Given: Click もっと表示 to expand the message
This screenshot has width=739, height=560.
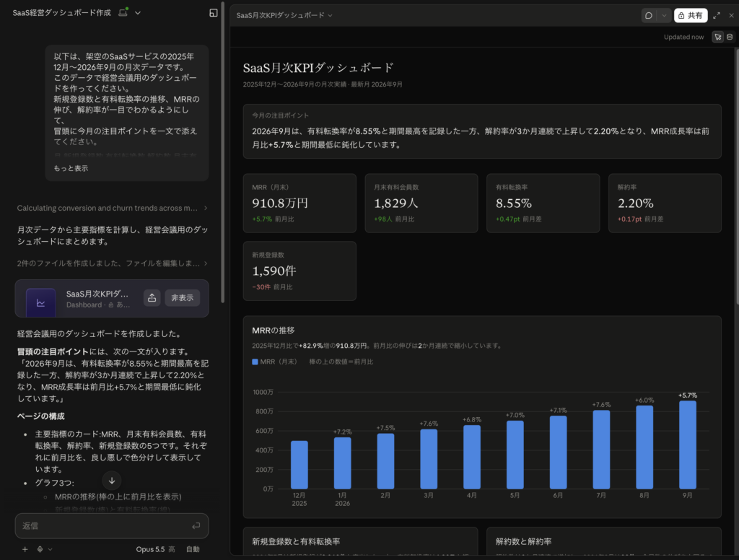Looking at the screenshot, I should point(71,168).
